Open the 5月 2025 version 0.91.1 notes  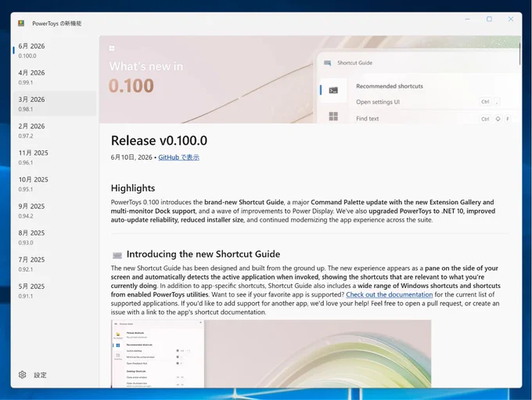click(x=54, y=290)
